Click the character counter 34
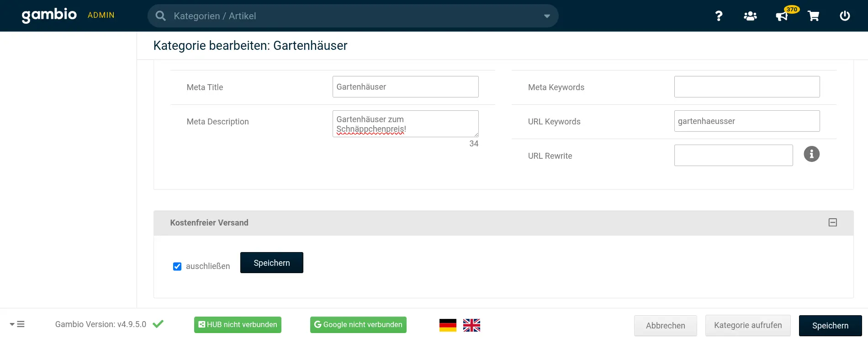 point(474,144)
